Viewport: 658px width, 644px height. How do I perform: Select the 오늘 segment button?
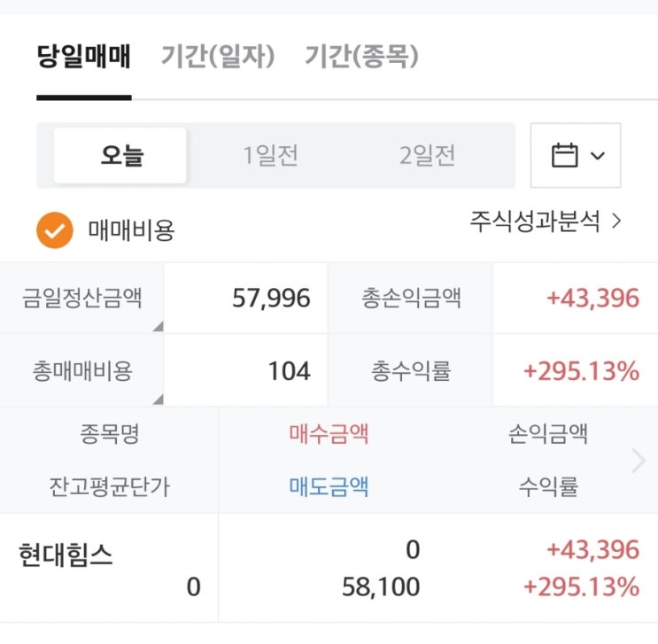point(121,156)
